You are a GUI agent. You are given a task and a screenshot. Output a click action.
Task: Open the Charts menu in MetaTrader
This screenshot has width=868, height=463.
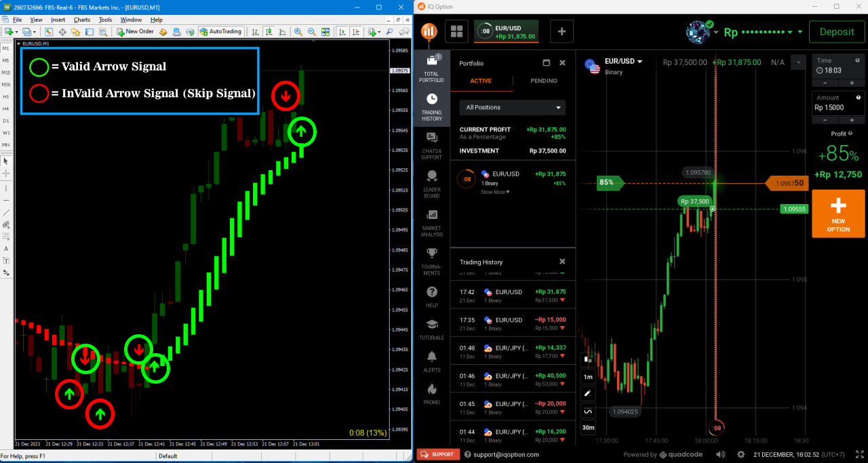click(82, 20)
